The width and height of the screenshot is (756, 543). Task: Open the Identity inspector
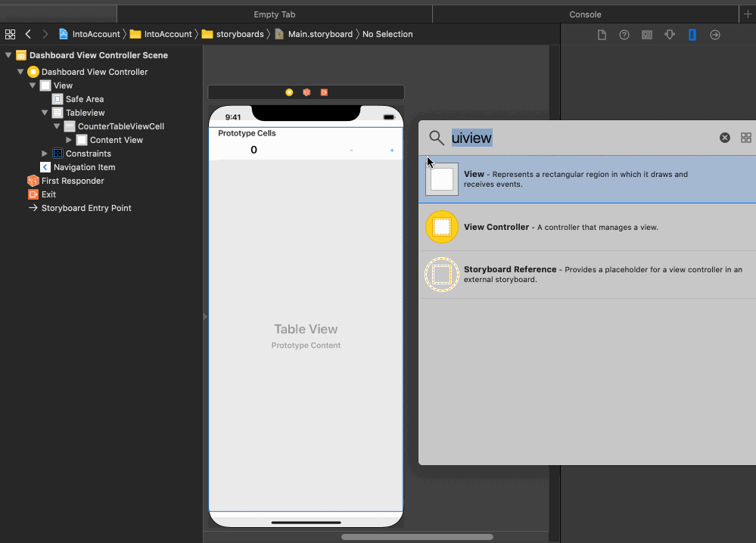[x=647, y=34]
